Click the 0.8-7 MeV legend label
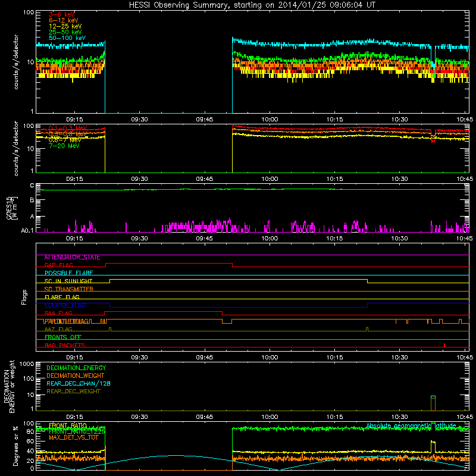The height and width of the screenshot is (476, 476). tap(65, 140)
